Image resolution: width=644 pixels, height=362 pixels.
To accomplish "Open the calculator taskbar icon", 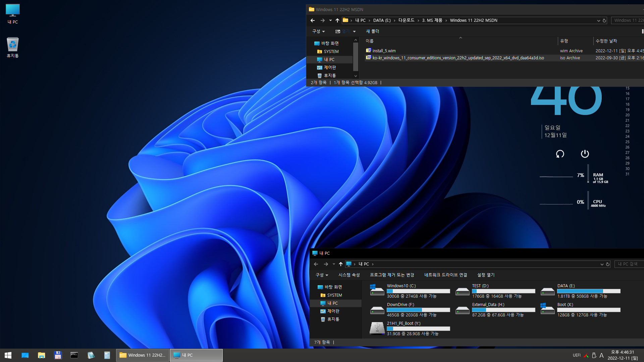I will pyautogui.click(x=107, y=355).
